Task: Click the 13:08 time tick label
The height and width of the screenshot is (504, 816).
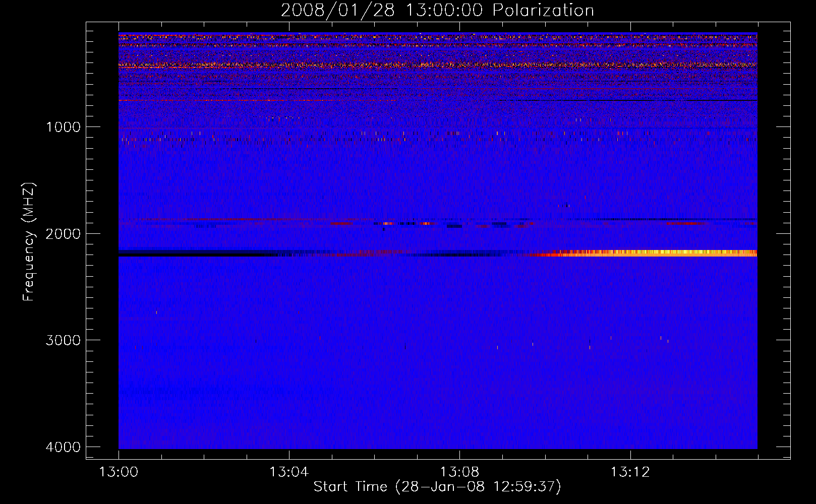Action: pos(459,472)
